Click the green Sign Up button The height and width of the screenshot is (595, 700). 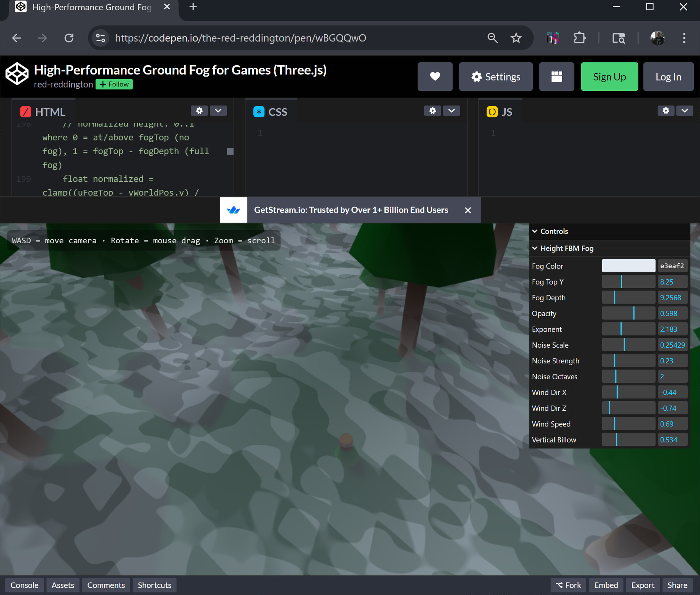[x=609, y=77]
